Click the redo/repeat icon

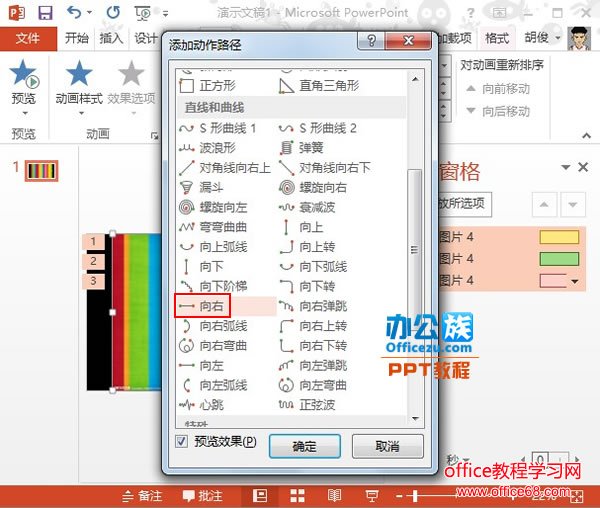[x=113, y=13]
